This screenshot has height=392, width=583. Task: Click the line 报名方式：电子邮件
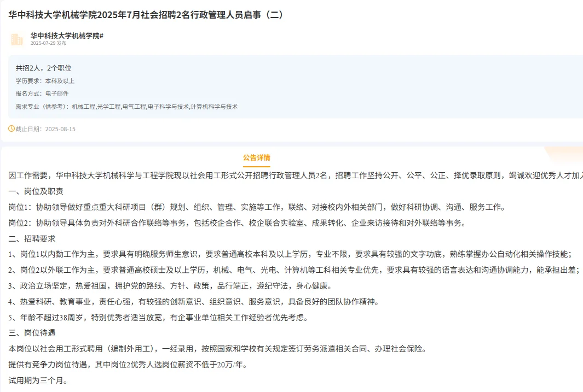(x=42, y=93)
